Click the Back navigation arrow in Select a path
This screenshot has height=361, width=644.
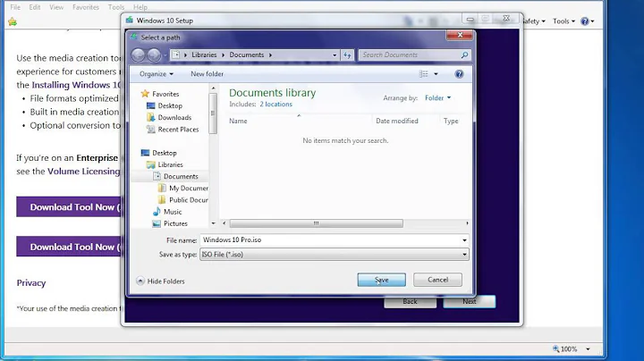(139, 55)
